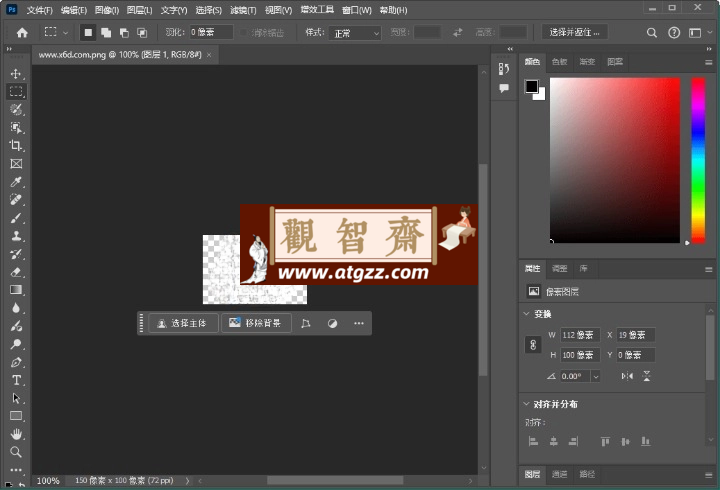Open the edit toolbar ellipsis

point(16,470)
